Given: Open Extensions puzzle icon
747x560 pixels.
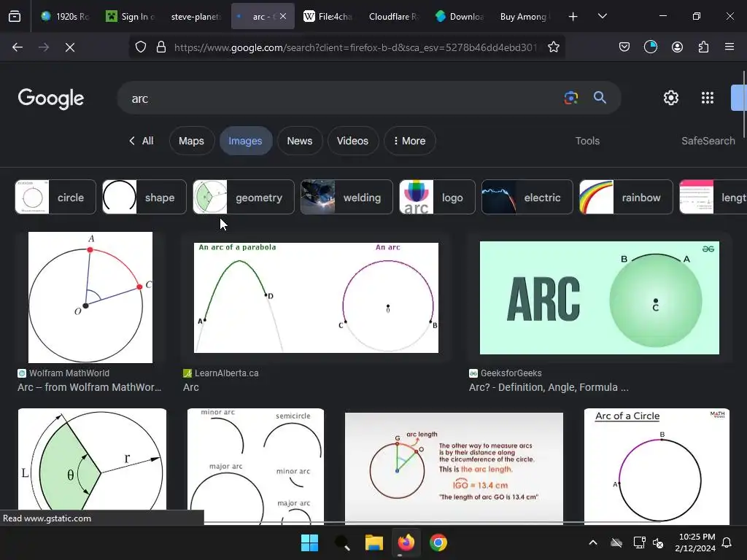Looking at the screenshot, I should pos(703,47).
